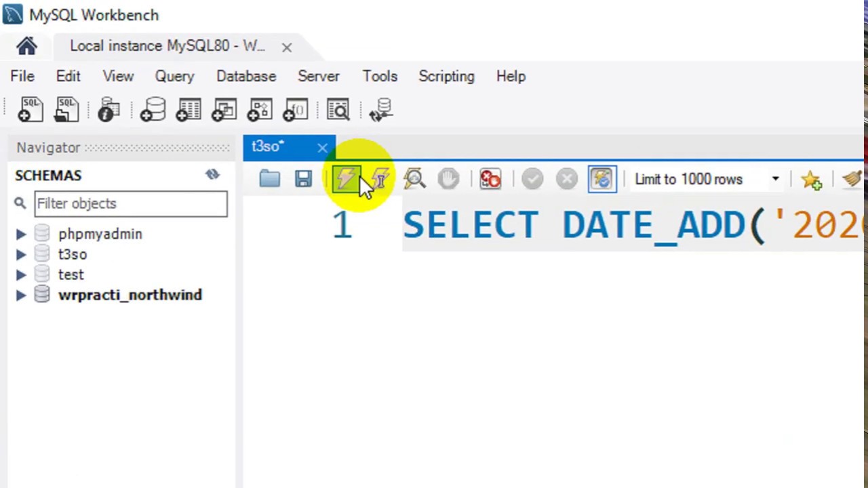
Task: Open the Help menu
Action: (511, 76)
